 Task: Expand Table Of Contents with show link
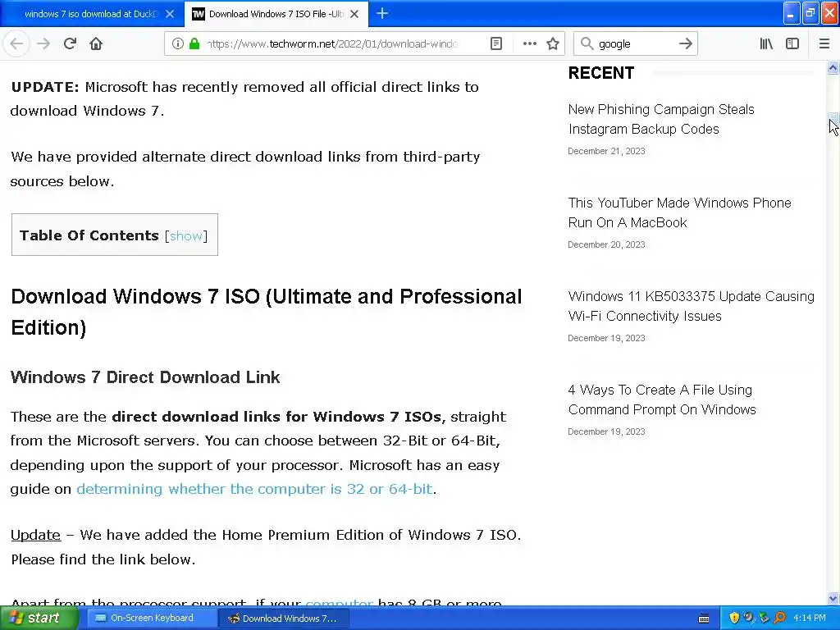(186, 235)
